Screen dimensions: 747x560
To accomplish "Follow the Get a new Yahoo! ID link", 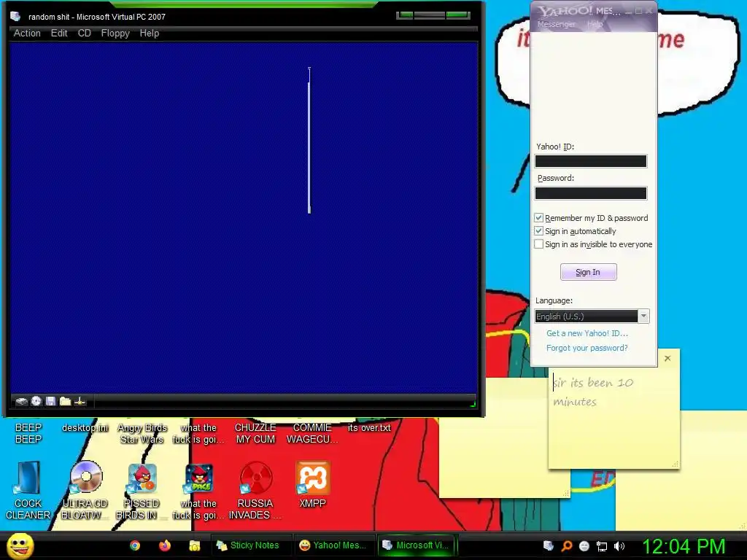I will point(587,333).
